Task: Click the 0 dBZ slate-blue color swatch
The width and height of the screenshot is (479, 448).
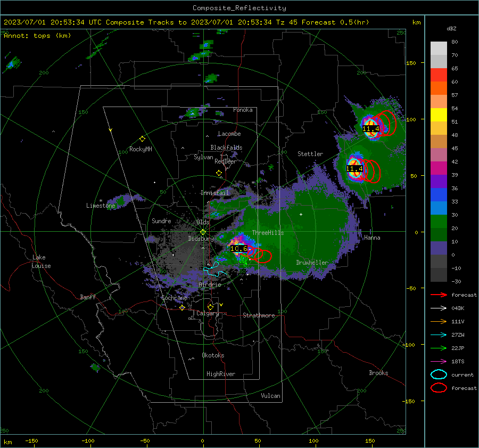Action: click(x=439, y=248)
